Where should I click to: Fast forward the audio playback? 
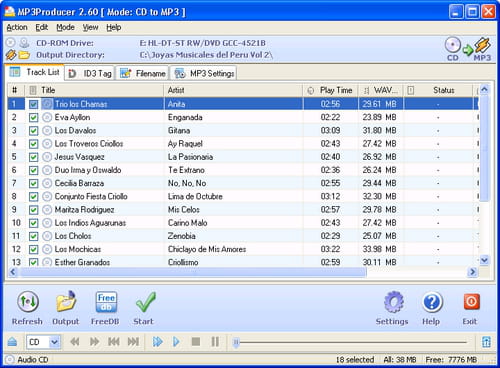(x=94, y=342)
